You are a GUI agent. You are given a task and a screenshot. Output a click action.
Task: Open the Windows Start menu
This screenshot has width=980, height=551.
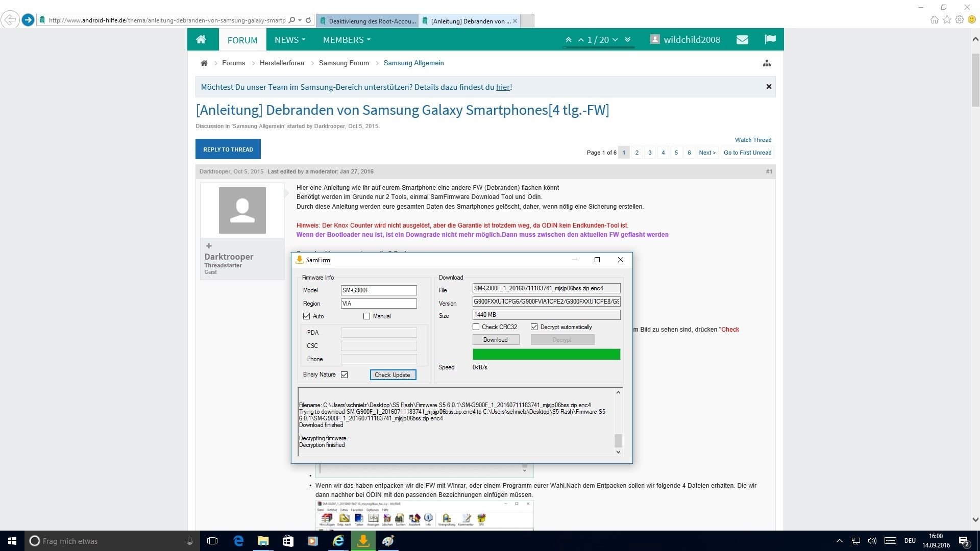(x=12, y=541)
